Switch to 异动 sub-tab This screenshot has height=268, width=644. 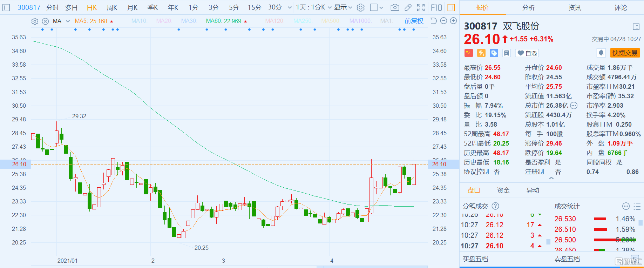pyautogui.click(x=533, y=190)
